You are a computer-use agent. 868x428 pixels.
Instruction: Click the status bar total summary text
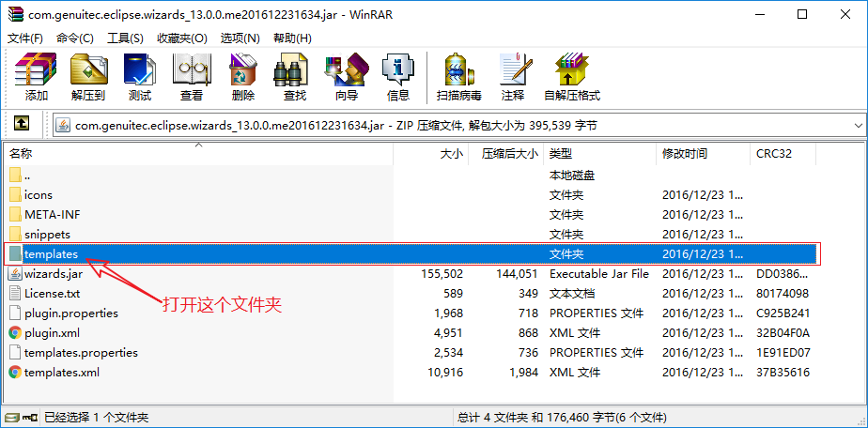click(563, 417)
